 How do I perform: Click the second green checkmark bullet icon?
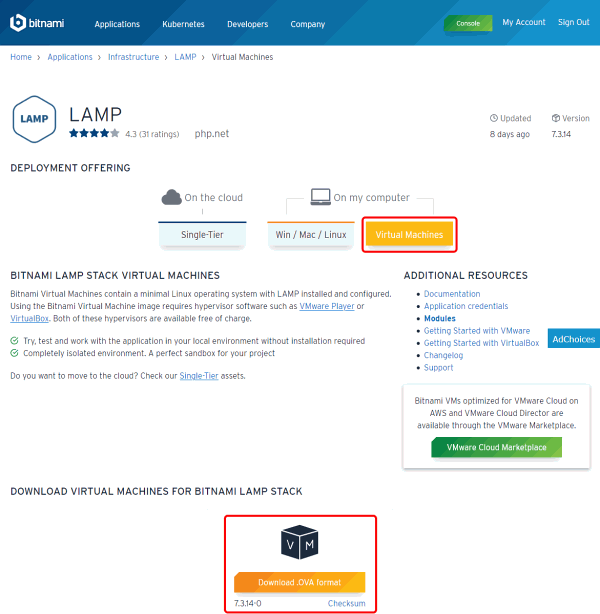[14, 353]
